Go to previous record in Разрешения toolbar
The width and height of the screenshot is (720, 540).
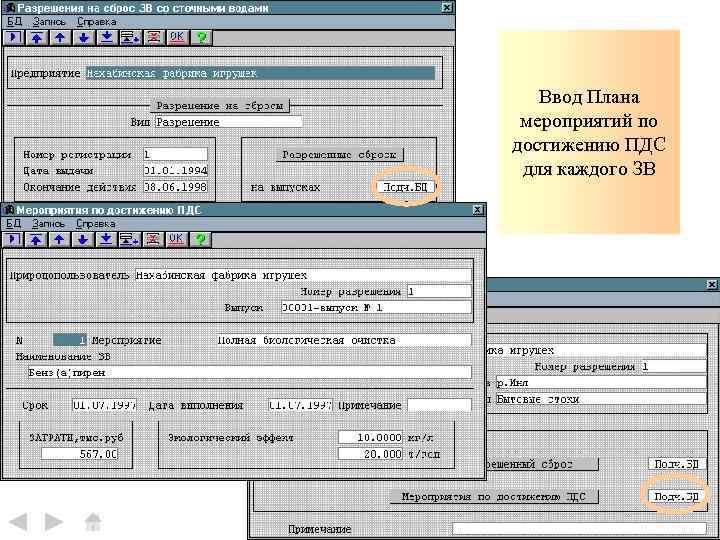pyautogui.click(x=60, y=37)
